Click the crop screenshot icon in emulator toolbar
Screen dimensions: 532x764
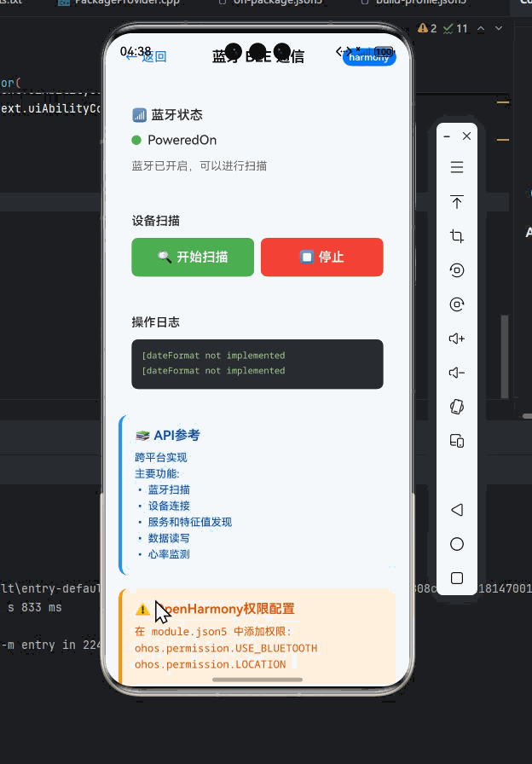(456, 236)
